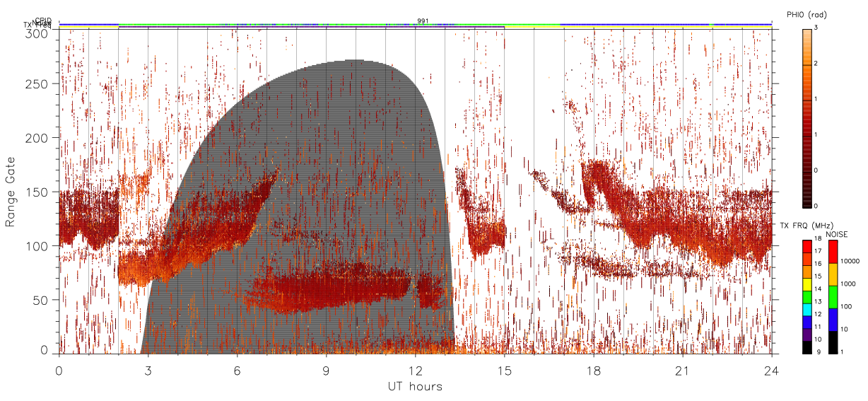Select the black TX FRQ swatch between 10 and 9
868x401 pixels.
point(807,348)
